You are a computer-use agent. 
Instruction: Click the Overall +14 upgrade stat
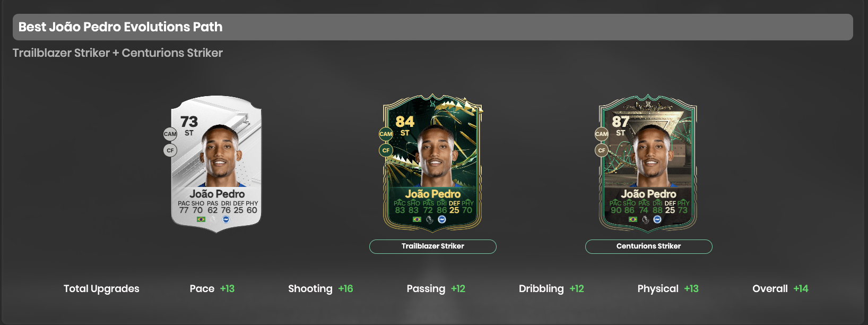[x=780, y=288]
